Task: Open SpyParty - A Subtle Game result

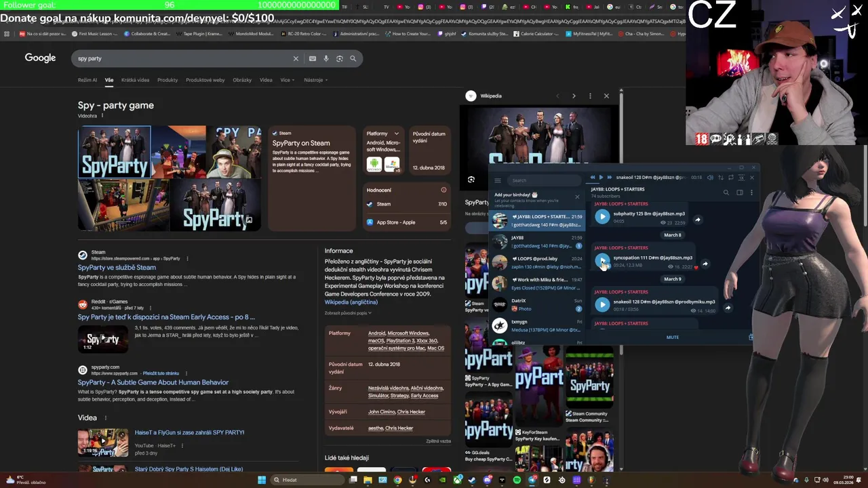Action: coord(153,382)
